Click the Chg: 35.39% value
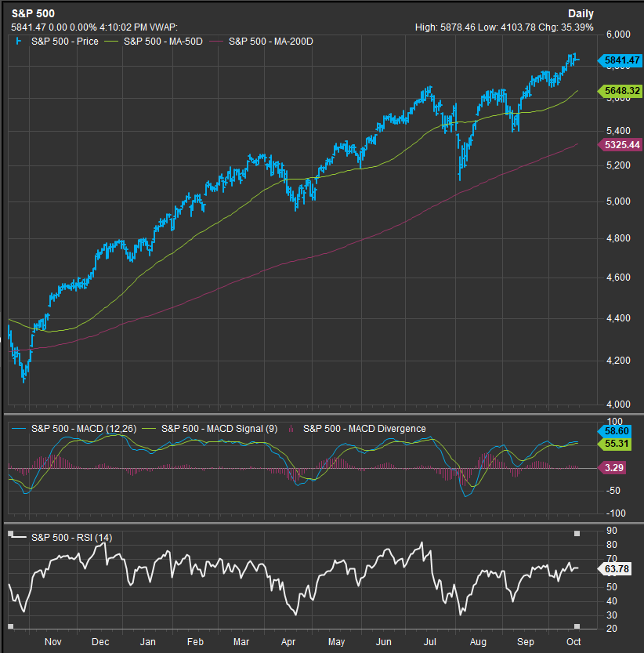 566,27
